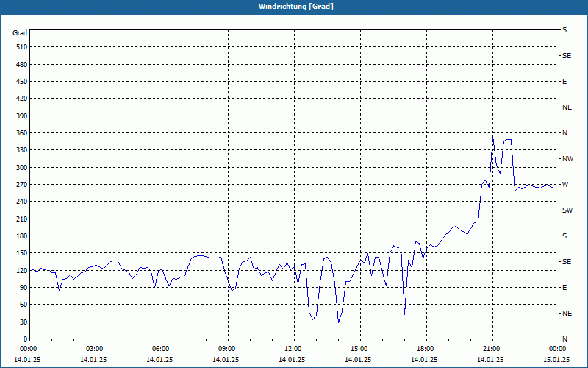Click the S compass label level with 180

[564, 236]
